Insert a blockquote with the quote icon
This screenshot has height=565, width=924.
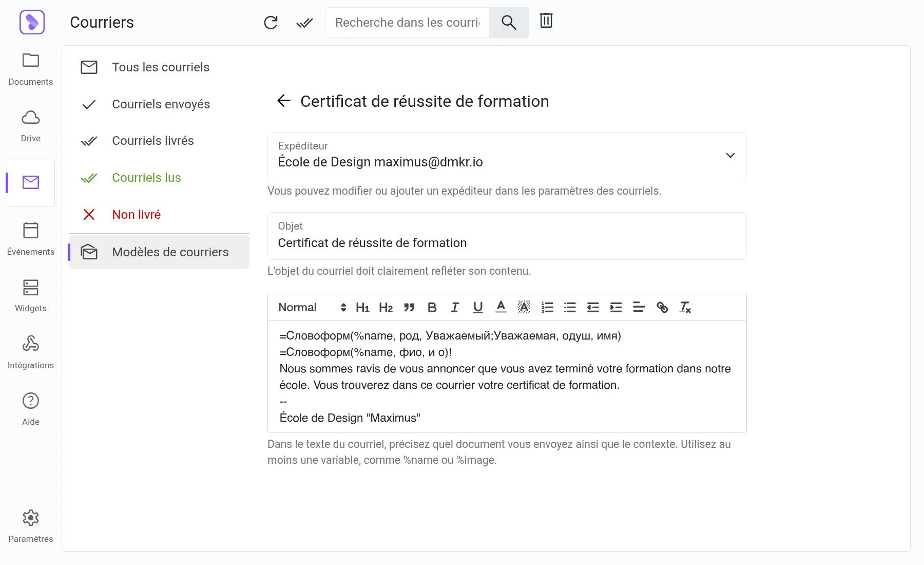(409, 307)
